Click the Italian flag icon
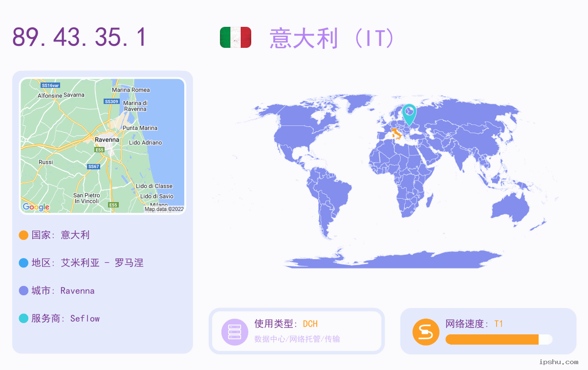This screenshot has height=370, width=588. (236, 38)
